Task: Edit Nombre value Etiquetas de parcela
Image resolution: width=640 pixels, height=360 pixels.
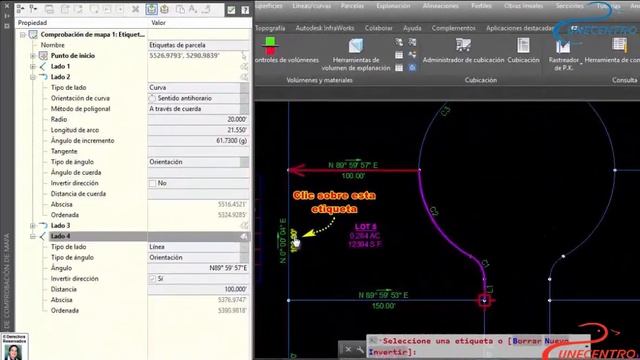Action: (x=198, y=45)
